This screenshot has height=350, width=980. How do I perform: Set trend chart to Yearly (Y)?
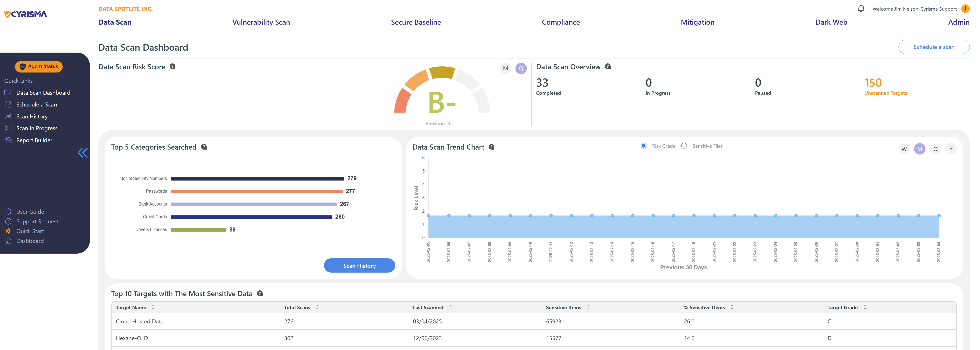[x=951, y=149]
